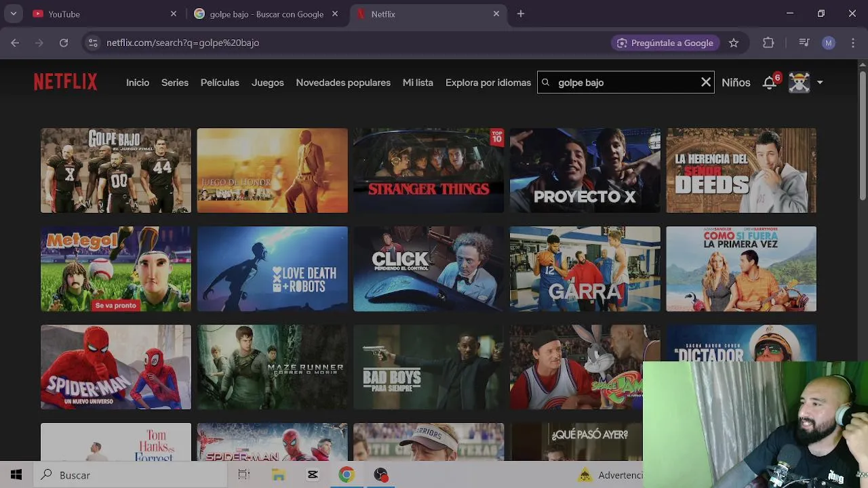Click the Chrome profile M avatar
The width and height of the screenshot is (868, 488).
828,43
